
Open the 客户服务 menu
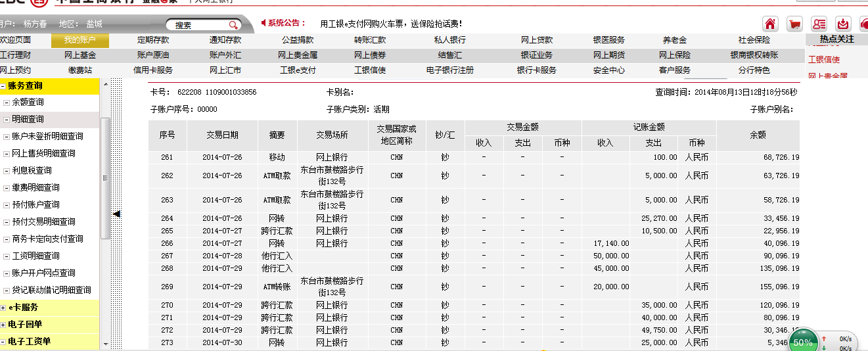tap(675, 70)
